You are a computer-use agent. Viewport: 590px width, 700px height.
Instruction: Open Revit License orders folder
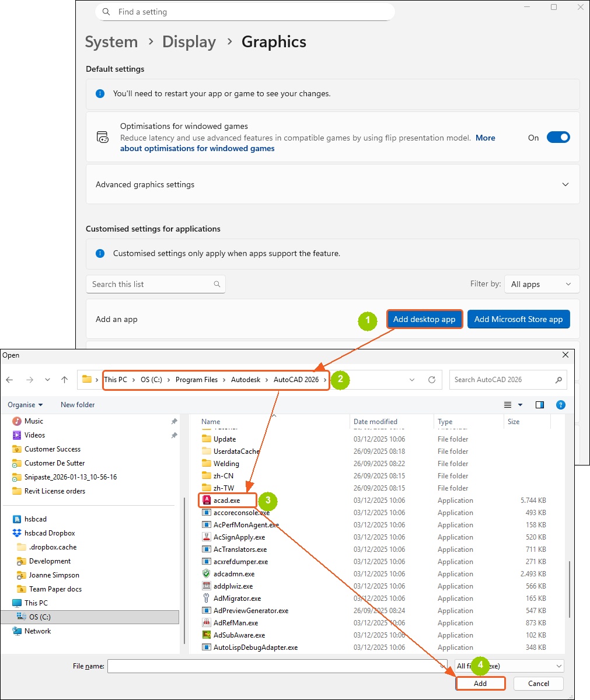(x=55, y=491)
